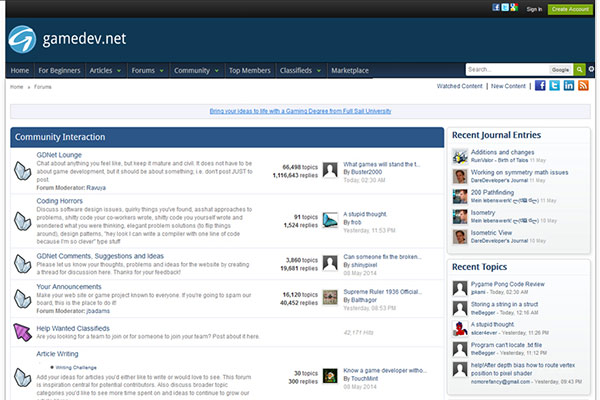Expand the Classifieds dropdown arrow
Image resolution: width=600 pixels, height=400 pixels.
[x=319, y=71]
